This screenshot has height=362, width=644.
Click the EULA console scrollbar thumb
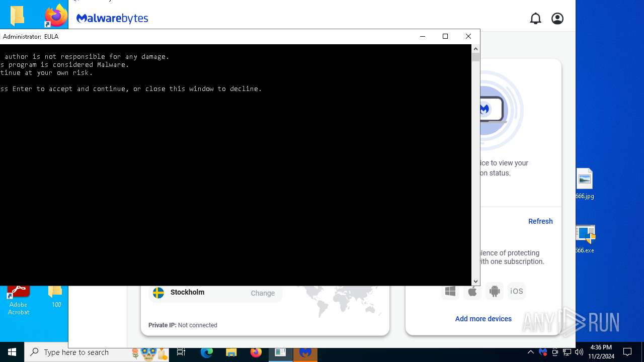475,57
